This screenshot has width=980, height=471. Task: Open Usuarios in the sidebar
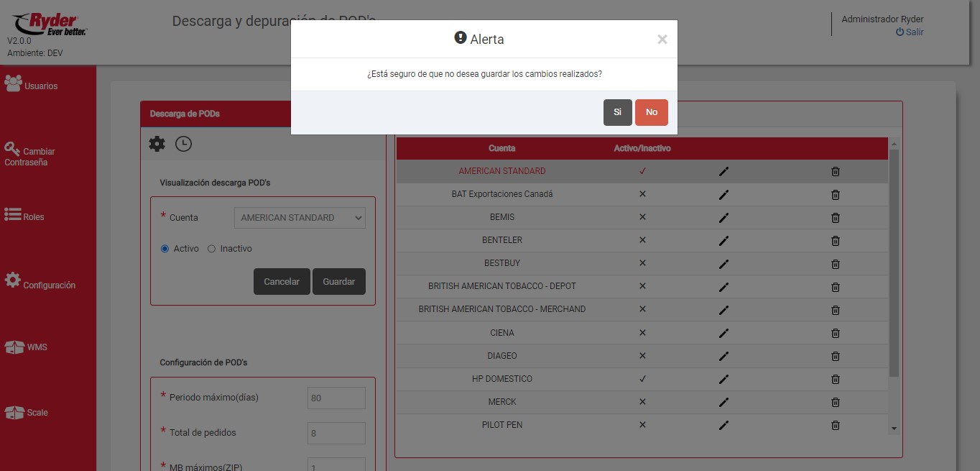click(32, 85)
